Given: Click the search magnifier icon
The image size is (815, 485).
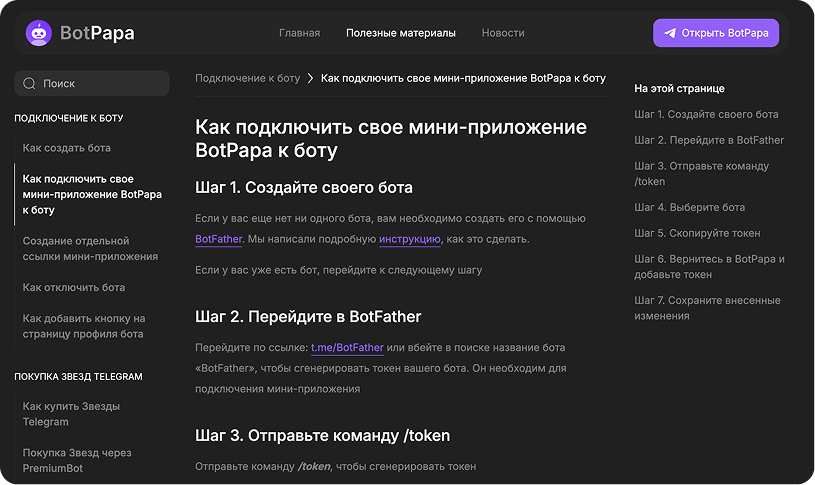Looking at the screenshot, I should pos(29,84).
